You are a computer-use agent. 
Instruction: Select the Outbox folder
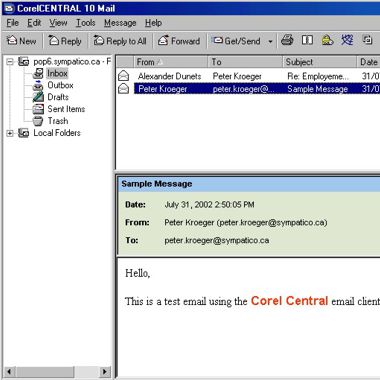[x=60, y=85]
